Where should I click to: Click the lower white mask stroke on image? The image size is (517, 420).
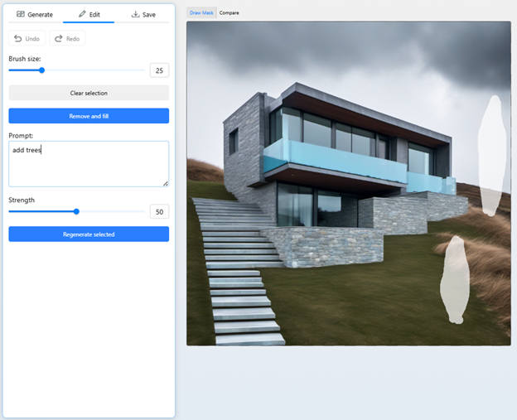[x=453, y=279]
